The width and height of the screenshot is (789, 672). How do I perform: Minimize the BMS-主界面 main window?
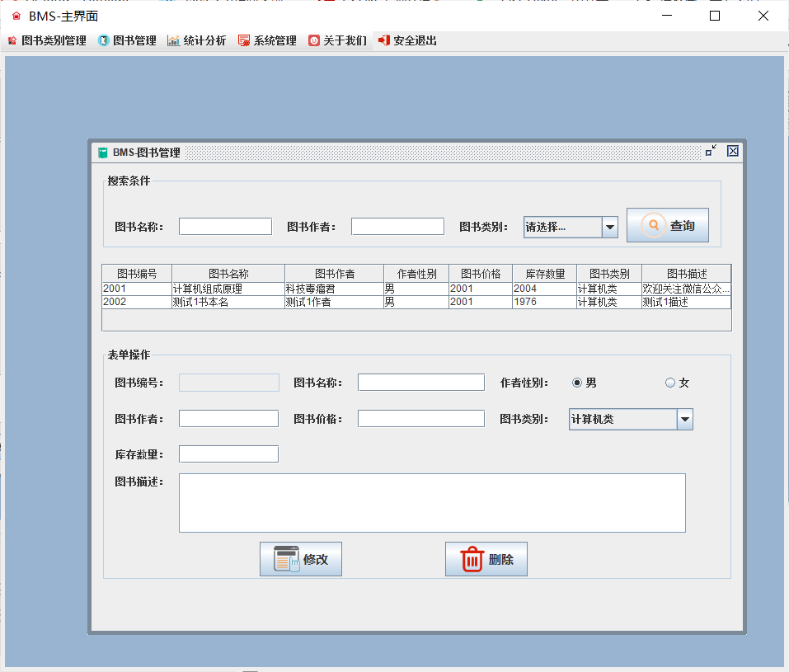(667, 16)
